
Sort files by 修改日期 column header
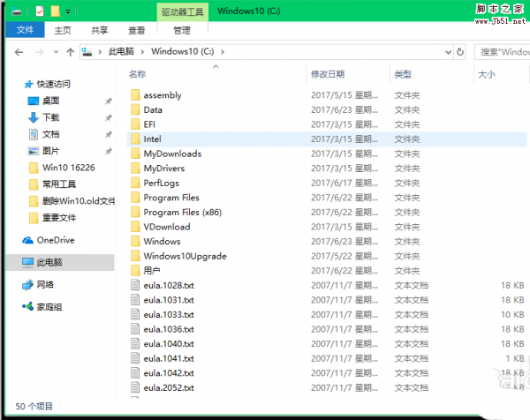point(327,74)
